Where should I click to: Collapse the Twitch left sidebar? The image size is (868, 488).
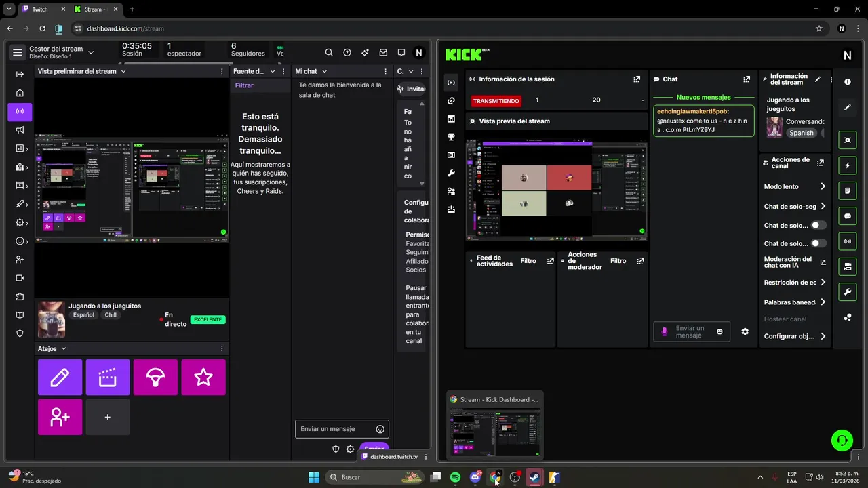(20, 74)
